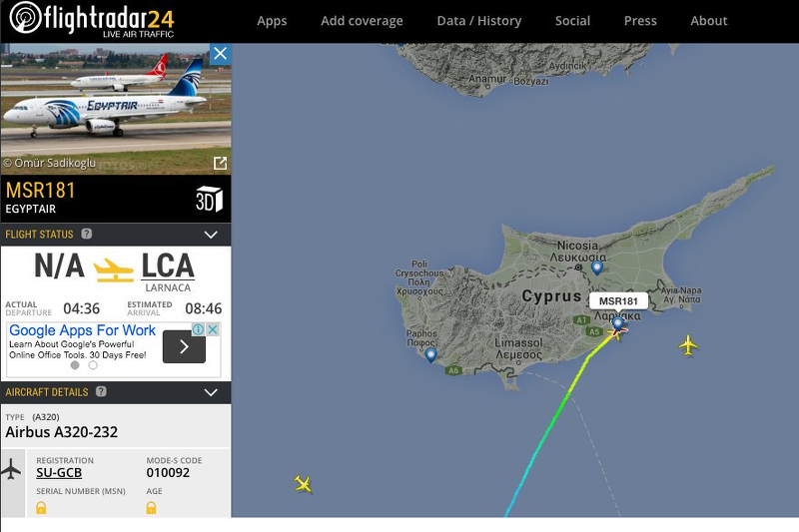Open the SU-GCB registration link
Screen dimensions: 799x532
point(59,473)
